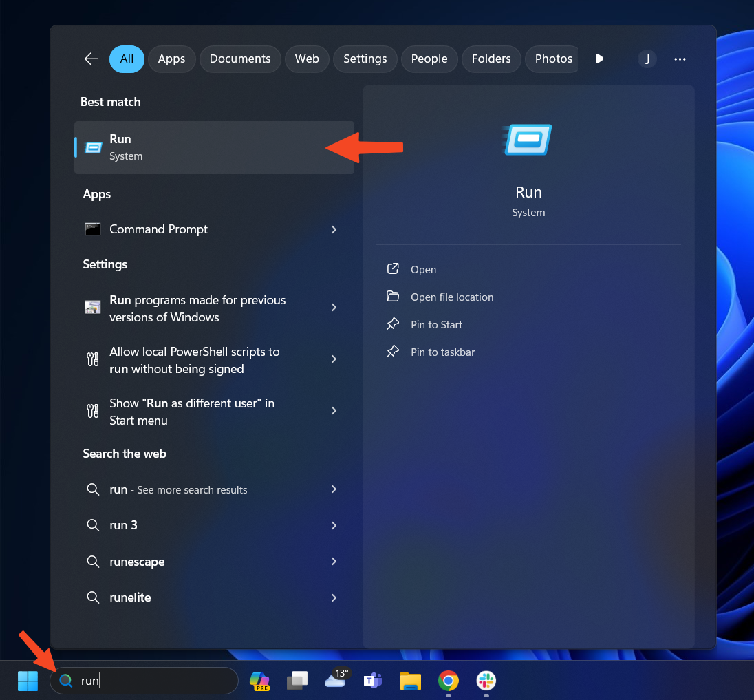Viewport: 754px width, 700px height.
Task: Switch to the People filter tab
Action: pyautogui.click(x=429, y=59)
